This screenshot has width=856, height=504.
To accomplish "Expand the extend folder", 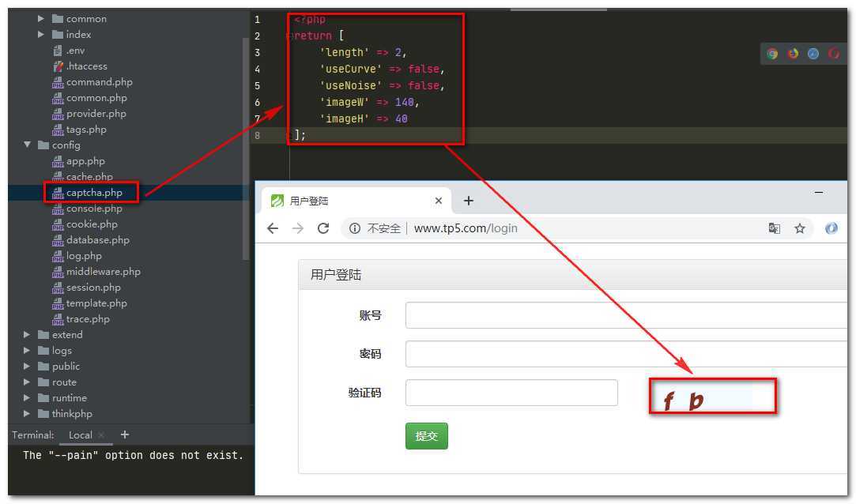I will click(27, 335).
